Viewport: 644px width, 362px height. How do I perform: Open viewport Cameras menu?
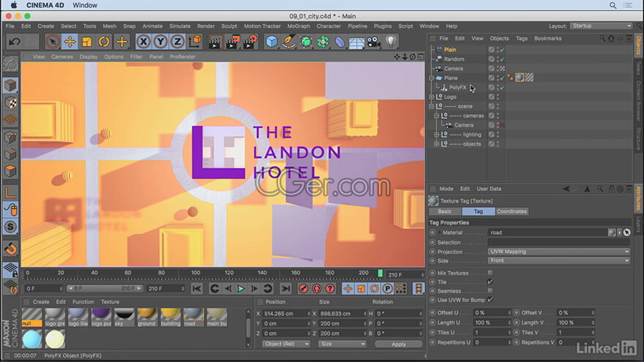click(x=62, y=56)
